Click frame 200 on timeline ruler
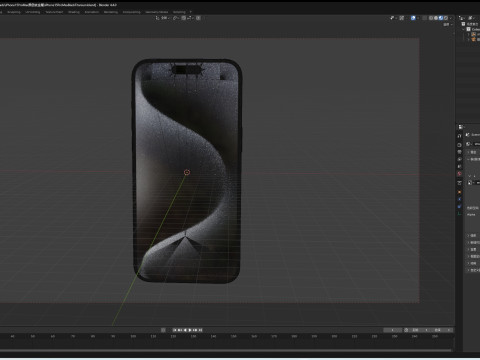 pyautogui.click(x=334, y=336)
